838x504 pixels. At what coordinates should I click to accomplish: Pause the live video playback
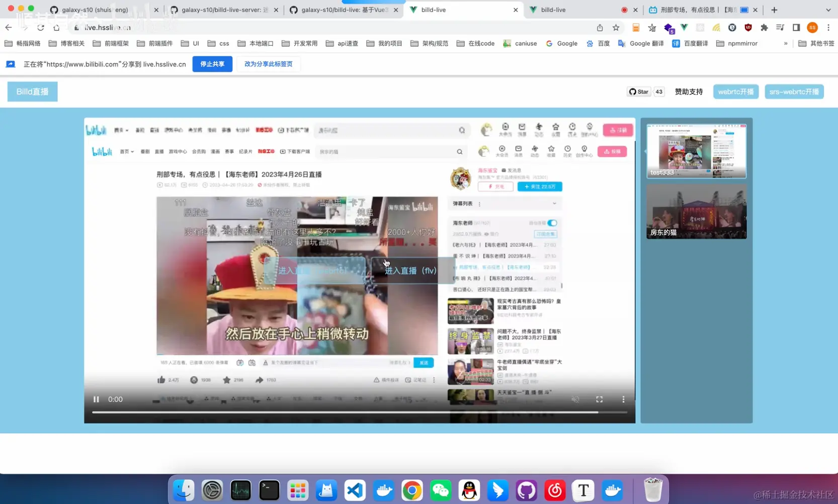tap(96, 399)
